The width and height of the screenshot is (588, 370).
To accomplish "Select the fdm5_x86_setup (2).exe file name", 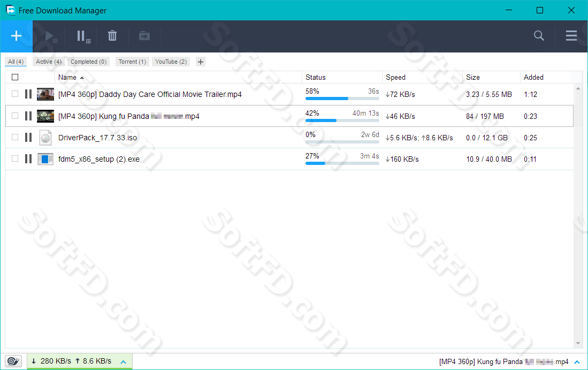I will click(99, 159).
